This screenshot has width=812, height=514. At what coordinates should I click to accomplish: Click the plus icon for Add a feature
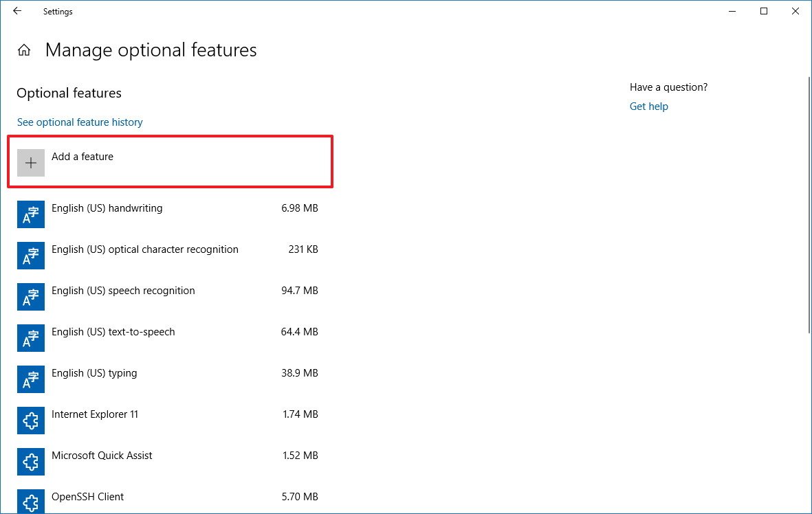(31, 163)
